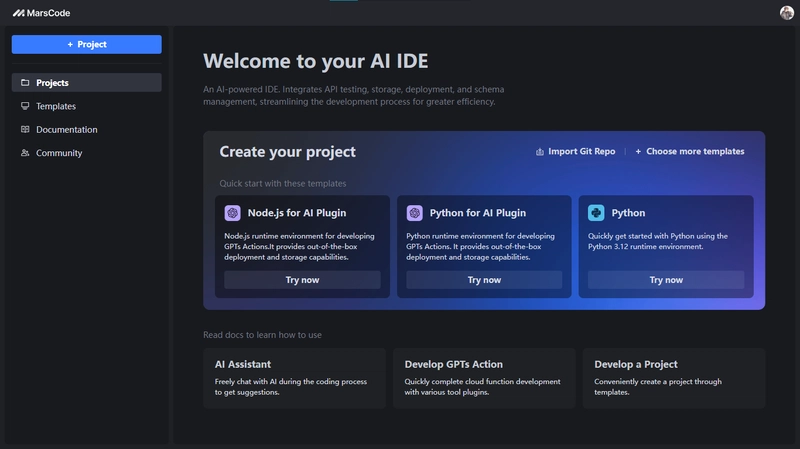Screen dimensions: 800x449
Task: Click Quick start with these templates text
Action: 283,183
